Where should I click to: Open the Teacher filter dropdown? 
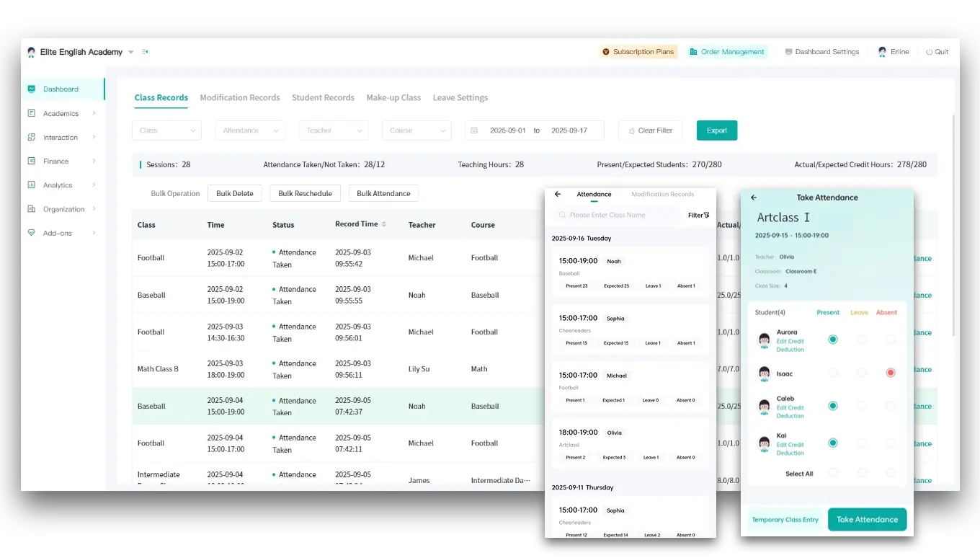pos(334,130)
